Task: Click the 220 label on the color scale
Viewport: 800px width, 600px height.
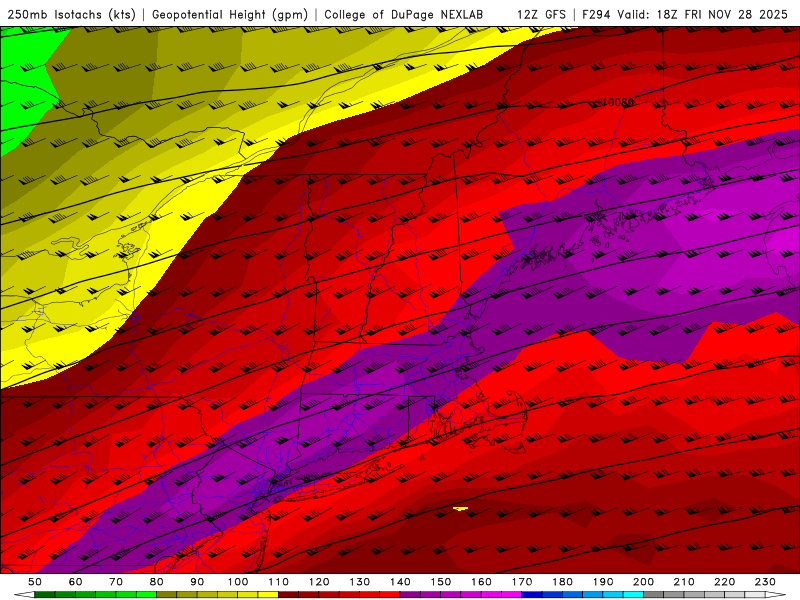Action: tap(724, 582)
